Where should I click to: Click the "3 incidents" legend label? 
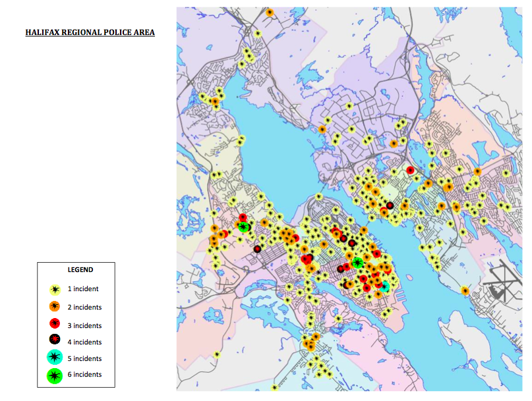84,326
